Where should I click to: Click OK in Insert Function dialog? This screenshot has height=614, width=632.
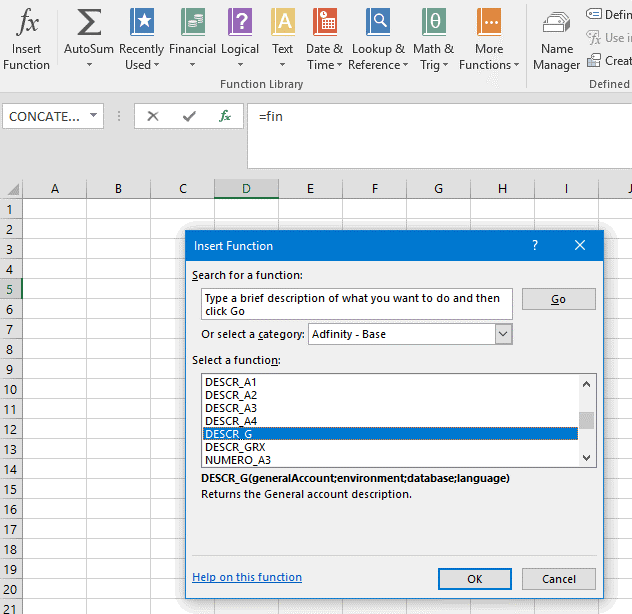(x=475, y=579)
